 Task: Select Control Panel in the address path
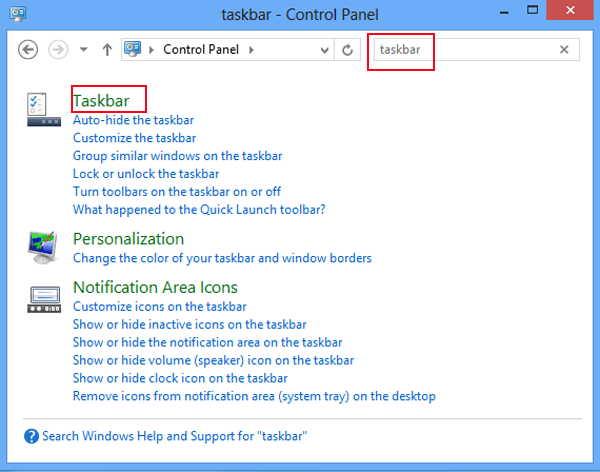(x=201, y=49)
